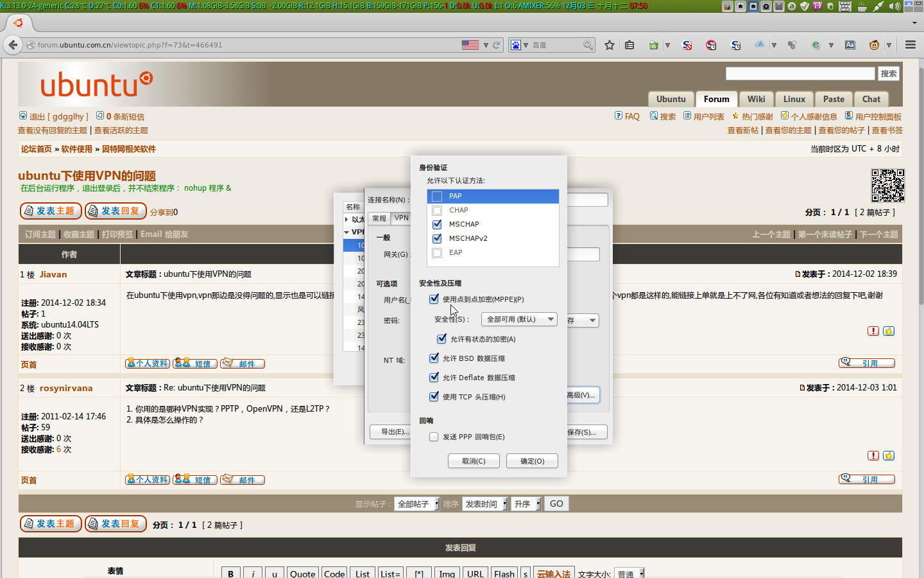The image size is (924, 578).
Task: Uncheck the MSCHAPv2 authentication checkbox
Action: point(437,238)
